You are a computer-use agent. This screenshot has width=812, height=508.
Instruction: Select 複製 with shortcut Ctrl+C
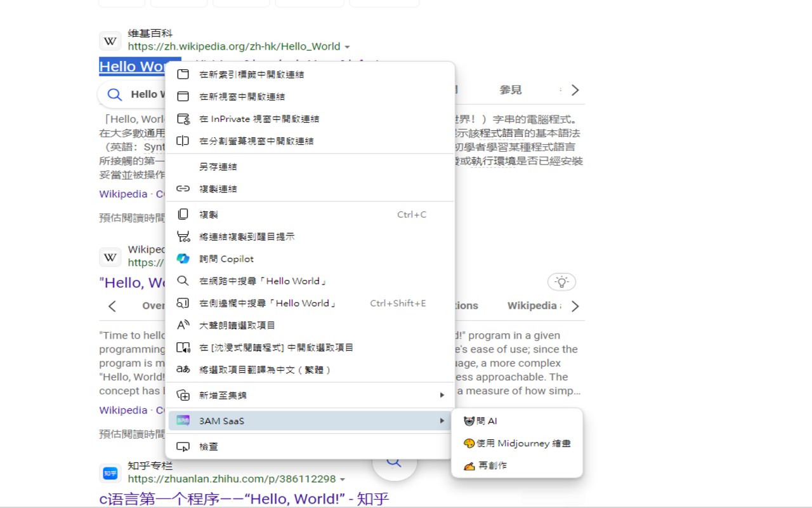[x=310, y=214]
